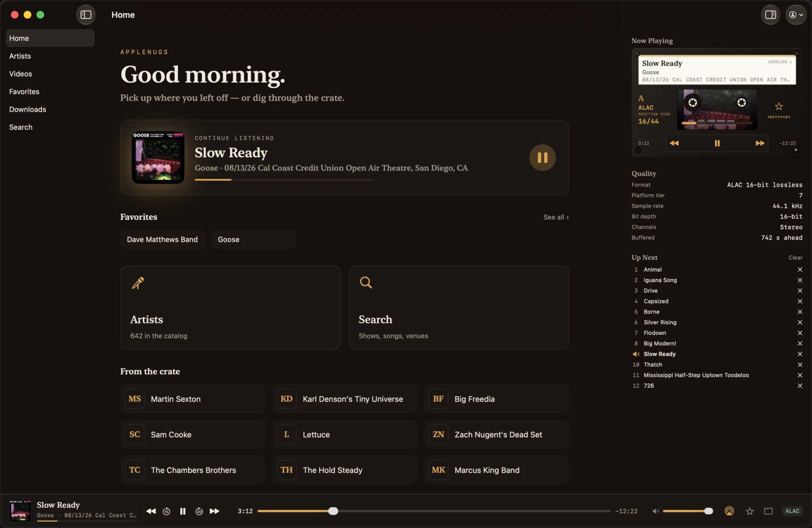Open Downloads in the sidebar

pos(50,109)
